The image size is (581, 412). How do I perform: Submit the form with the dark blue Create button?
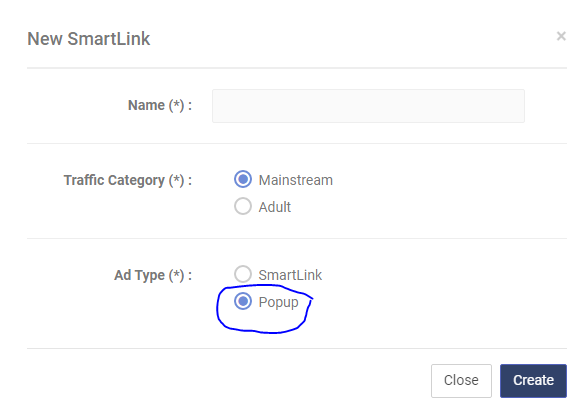pos(533,381)
